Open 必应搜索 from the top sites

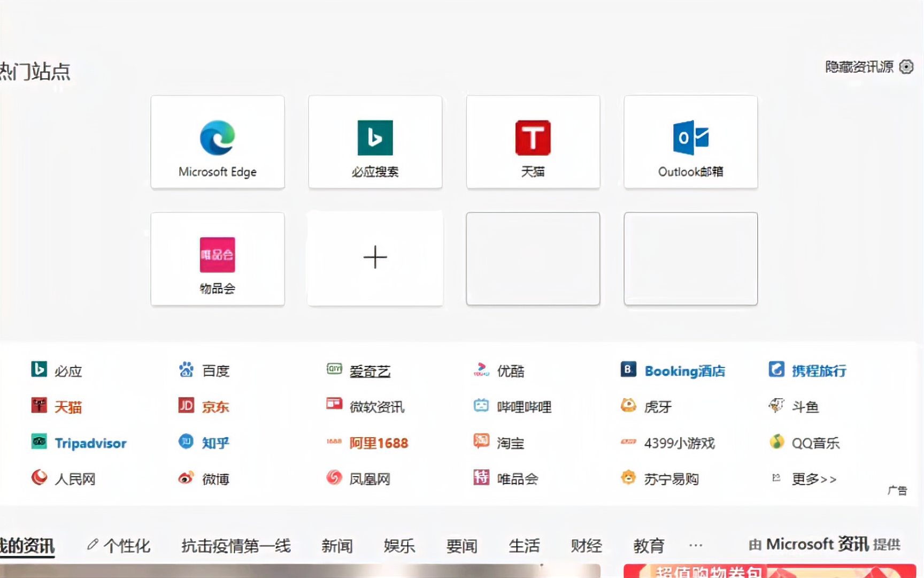coord(374,142)
